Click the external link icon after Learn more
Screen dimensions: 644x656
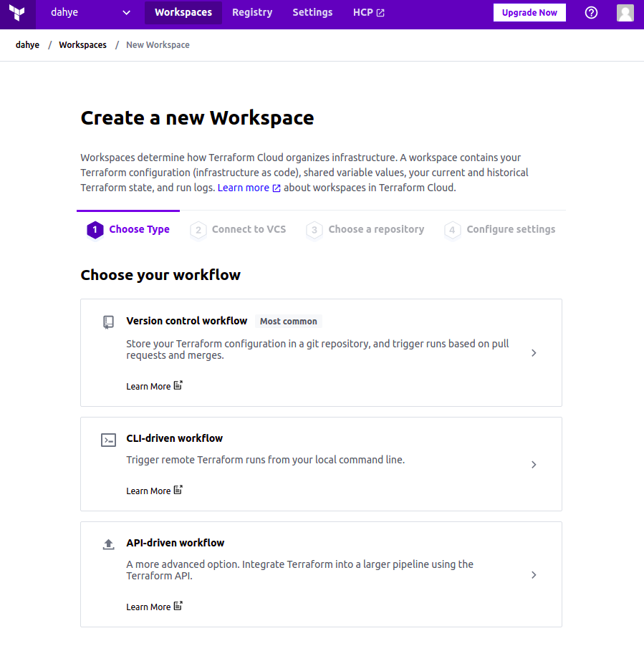277,188
